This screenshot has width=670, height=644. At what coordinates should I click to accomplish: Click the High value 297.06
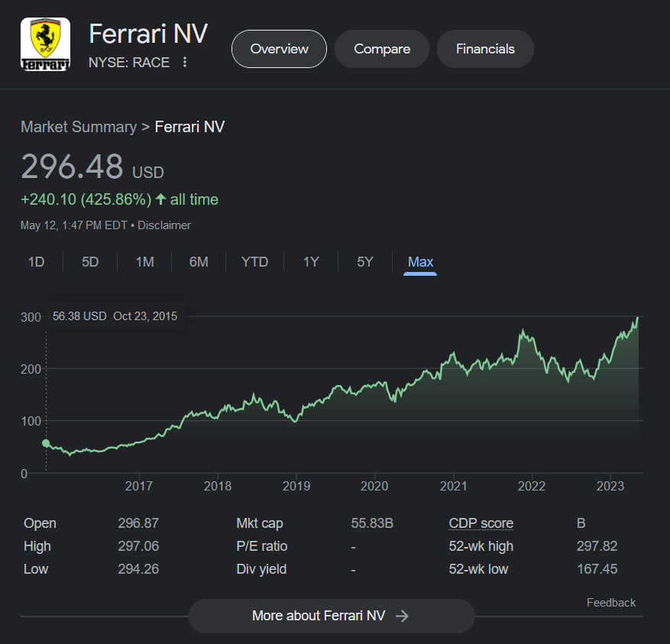(138, 546)
